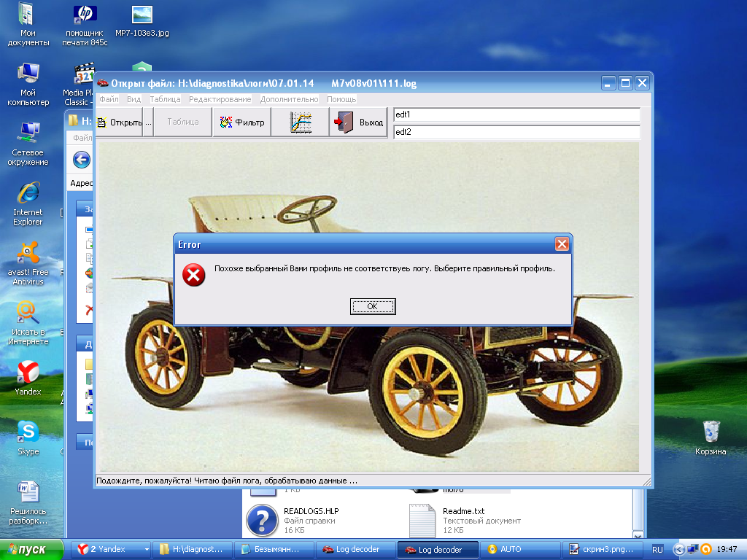
Task: Open Media Player Classic desktop icon
Action: tap(79, 85)
